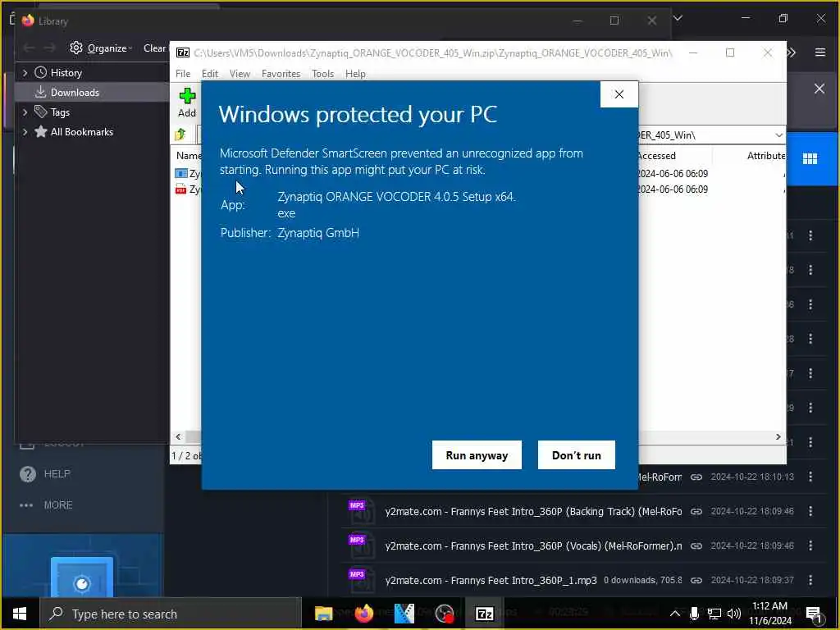Switch to 7-Zip in the taskbar

tap(484, 614)
